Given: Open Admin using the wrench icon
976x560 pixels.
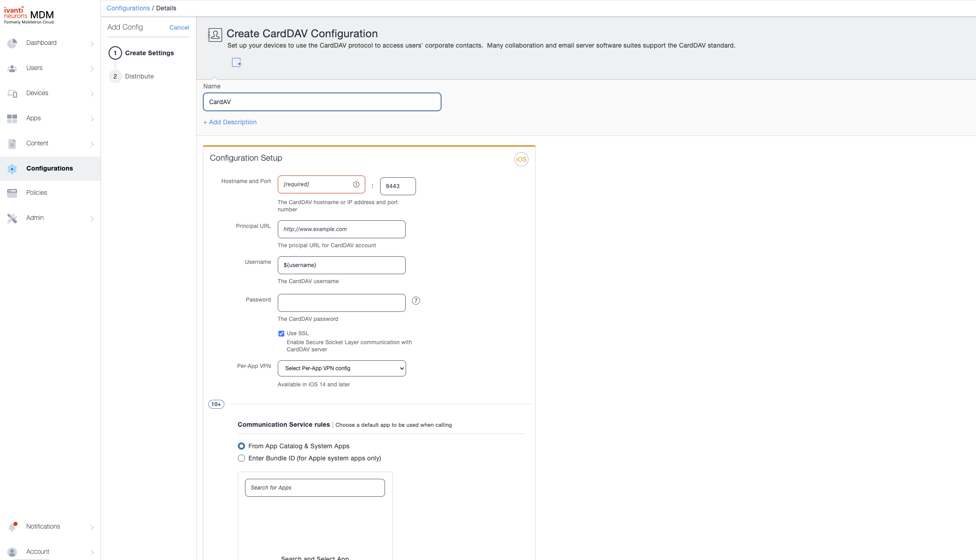Looking at the screenshot, I should (x=12, y=218).
